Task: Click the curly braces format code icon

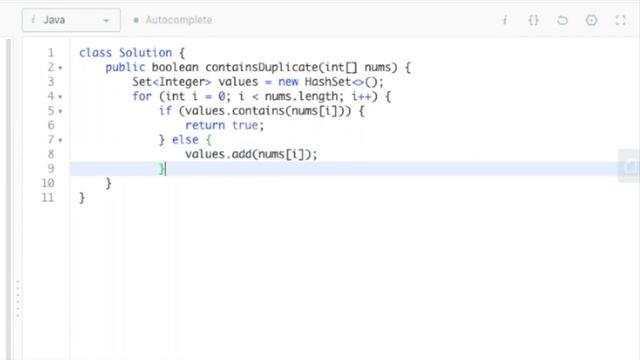Action: tap(533, 20)
